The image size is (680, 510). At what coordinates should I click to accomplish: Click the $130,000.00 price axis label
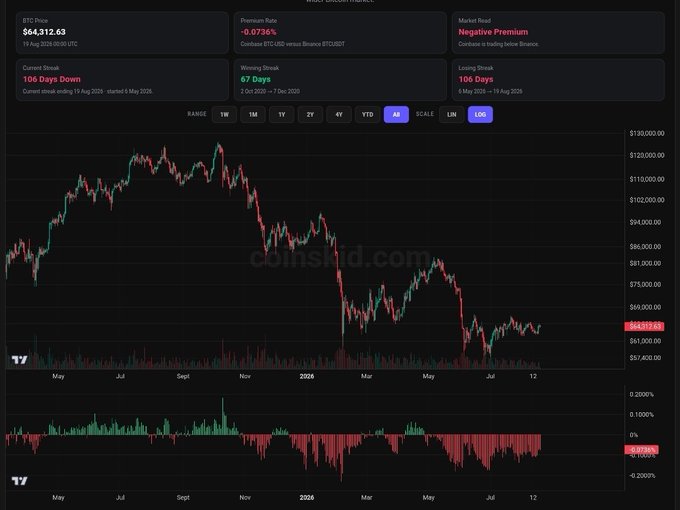point(647,134)
